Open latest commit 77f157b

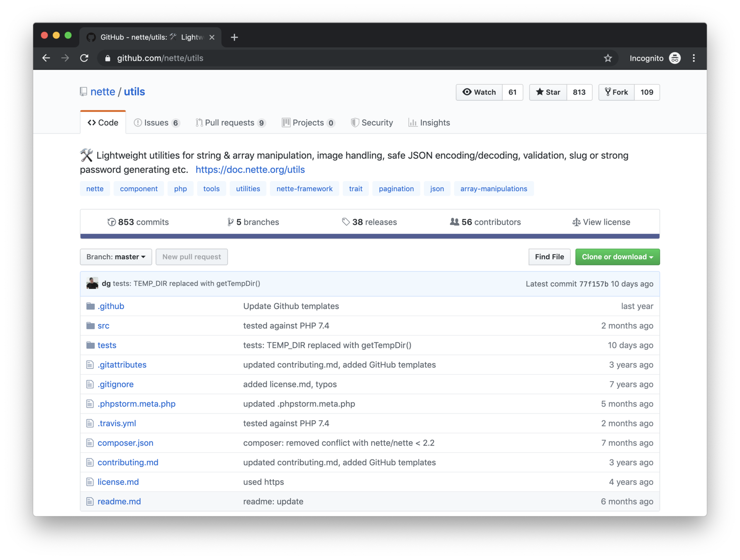(594, 284)
